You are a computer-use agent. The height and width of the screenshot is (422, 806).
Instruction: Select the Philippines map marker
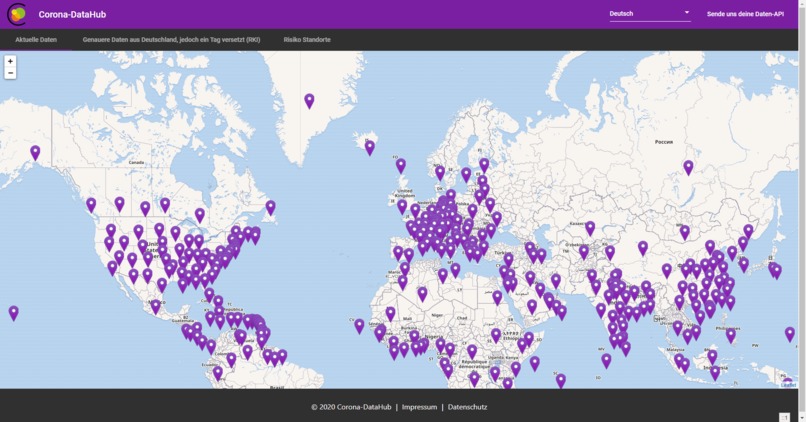(730, 336)
